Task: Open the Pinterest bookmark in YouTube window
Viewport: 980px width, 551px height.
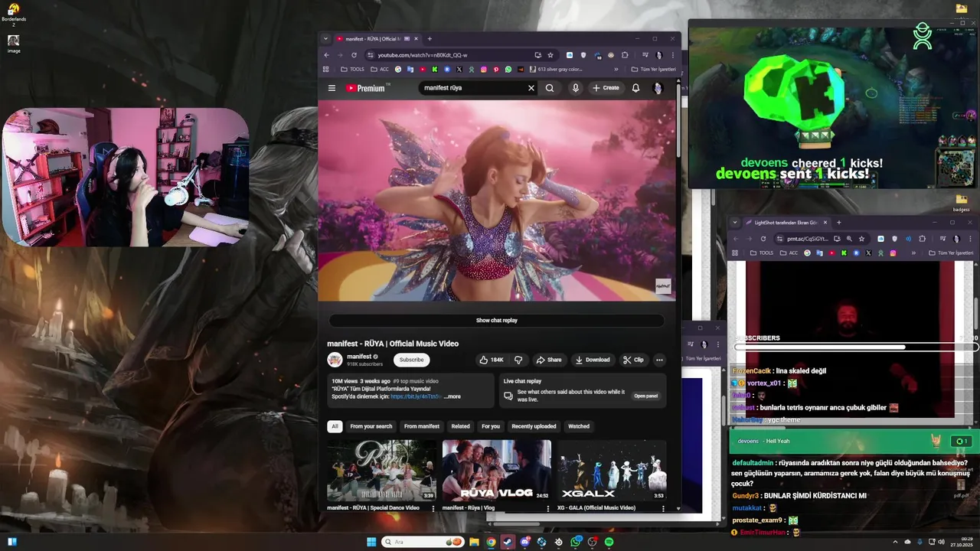Action: 496,70
